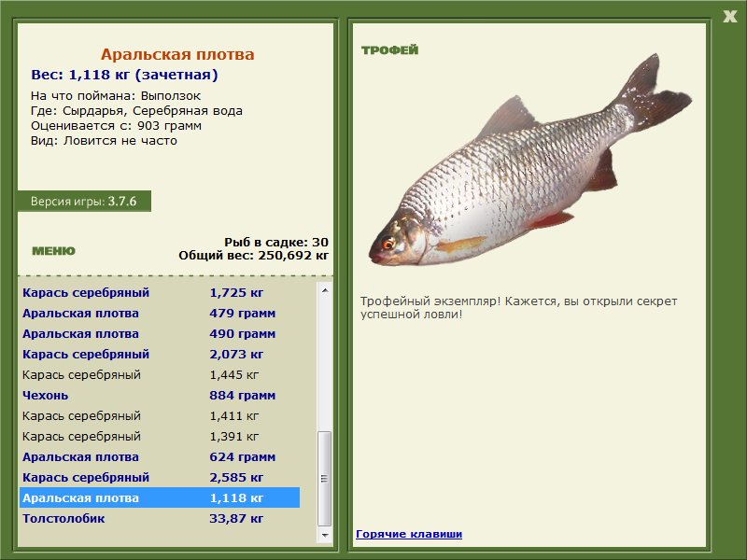
Task: Select Аральская плотва 479 грамм row
Action: (160, 313)
